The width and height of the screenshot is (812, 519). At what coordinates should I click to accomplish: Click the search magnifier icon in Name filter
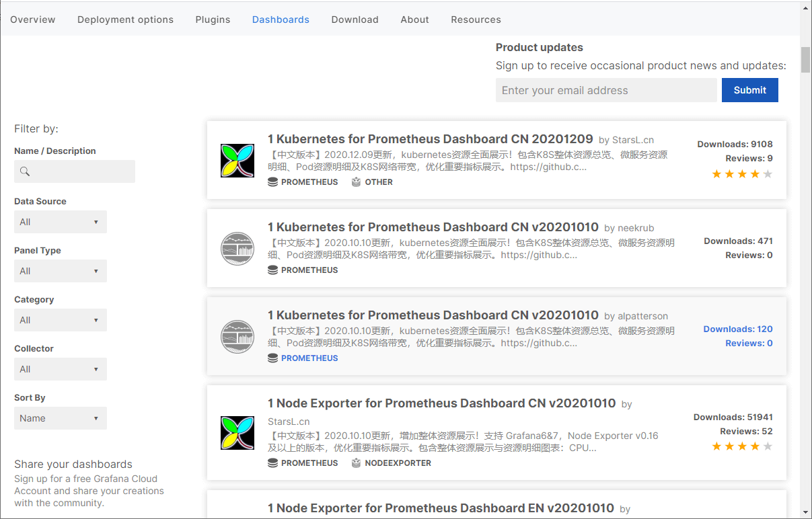pos(25,171)
